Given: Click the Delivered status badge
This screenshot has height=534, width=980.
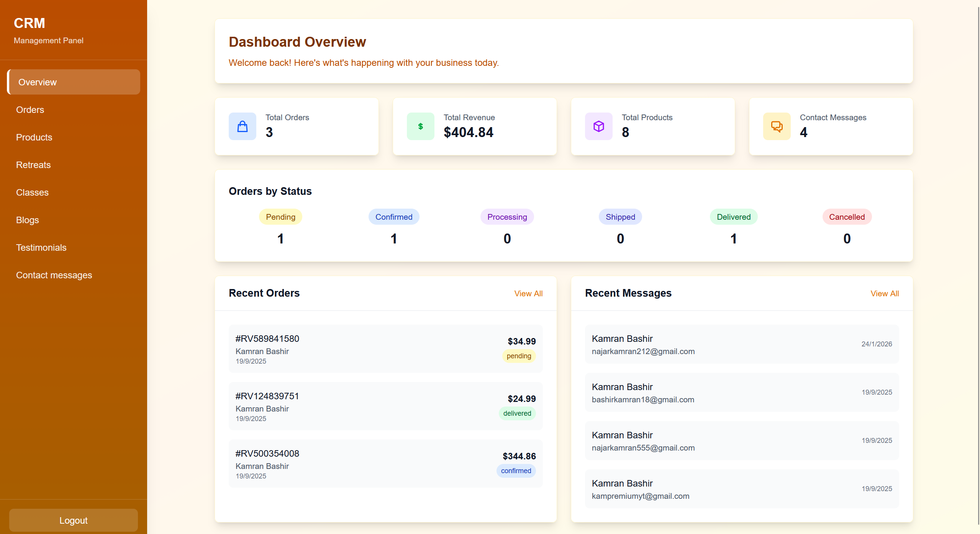Looking at the screenshot, I should point(733,217).
